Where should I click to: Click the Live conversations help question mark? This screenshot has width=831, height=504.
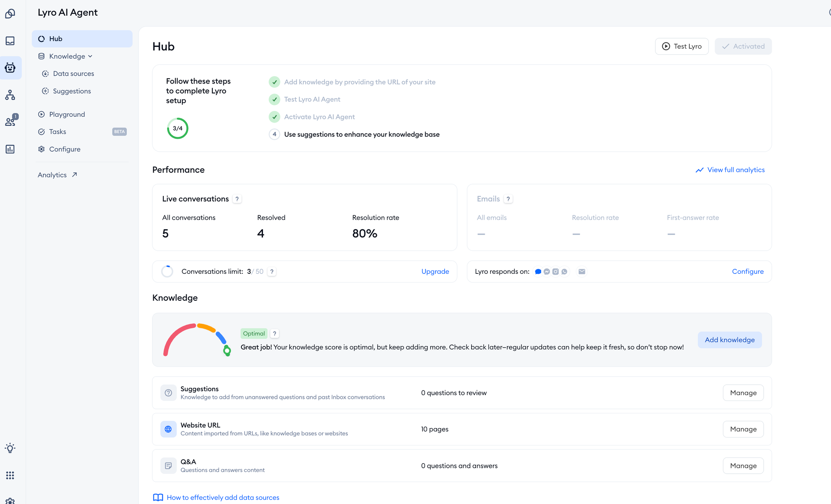(x=237, y=199)
